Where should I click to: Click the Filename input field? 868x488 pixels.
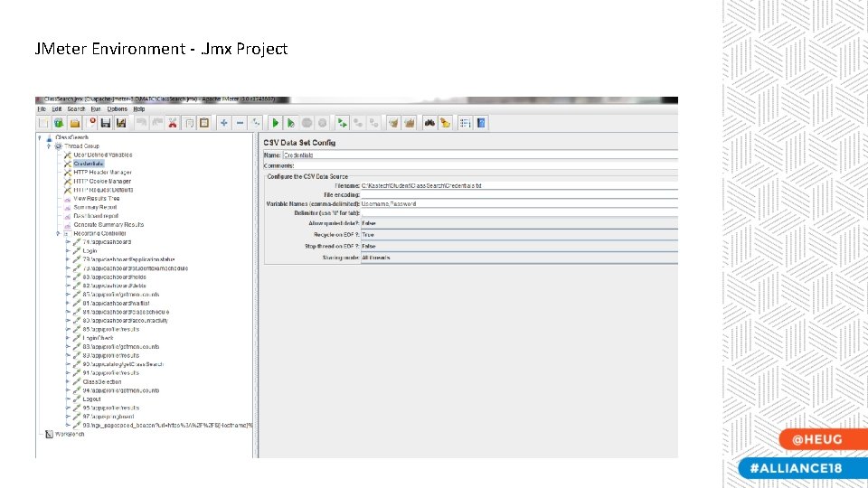tap(519, 186)
